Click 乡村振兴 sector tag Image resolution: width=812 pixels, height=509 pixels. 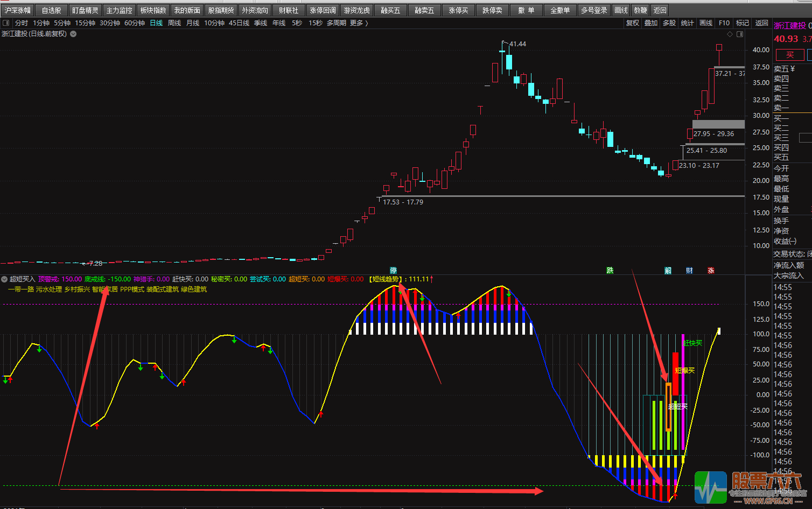click(77, 289)
